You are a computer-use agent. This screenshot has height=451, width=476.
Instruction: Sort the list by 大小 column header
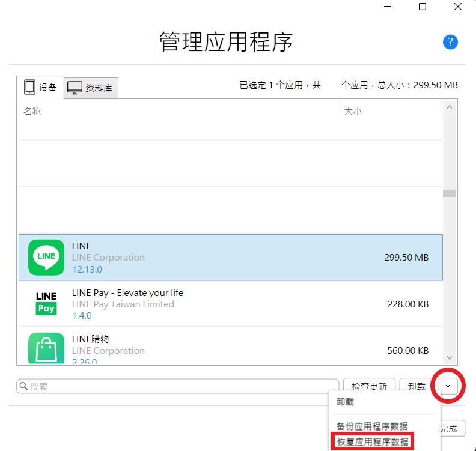(353, 112)
